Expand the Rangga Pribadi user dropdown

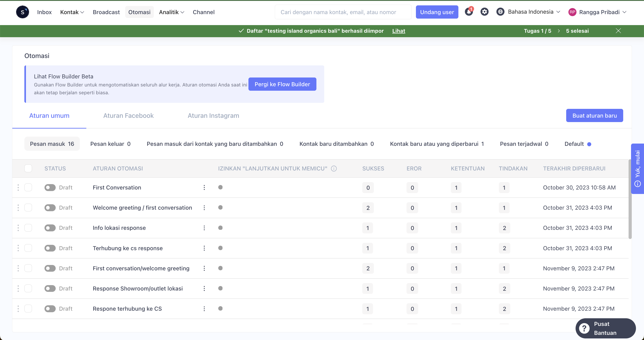(598, 12)
